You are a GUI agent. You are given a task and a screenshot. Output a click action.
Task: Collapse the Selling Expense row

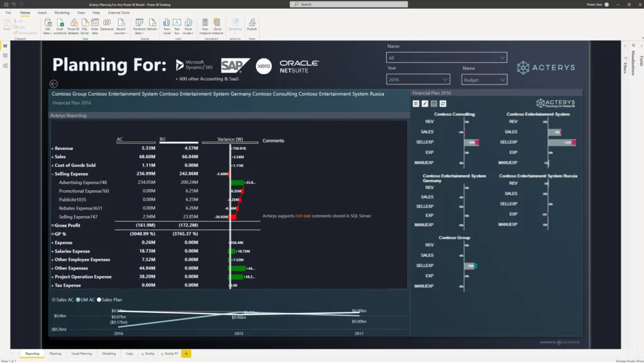53,174
